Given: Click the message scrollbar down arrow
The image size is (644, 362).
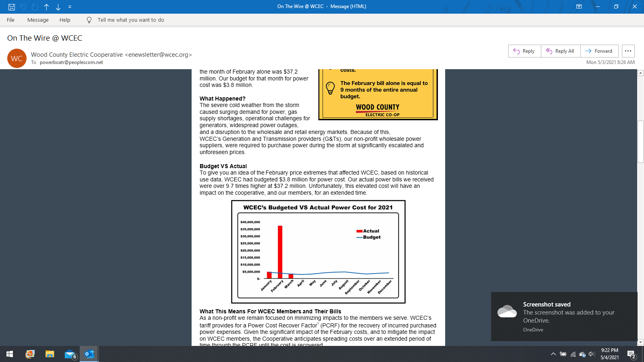Looking at the screenshot, I should point(640,342).
